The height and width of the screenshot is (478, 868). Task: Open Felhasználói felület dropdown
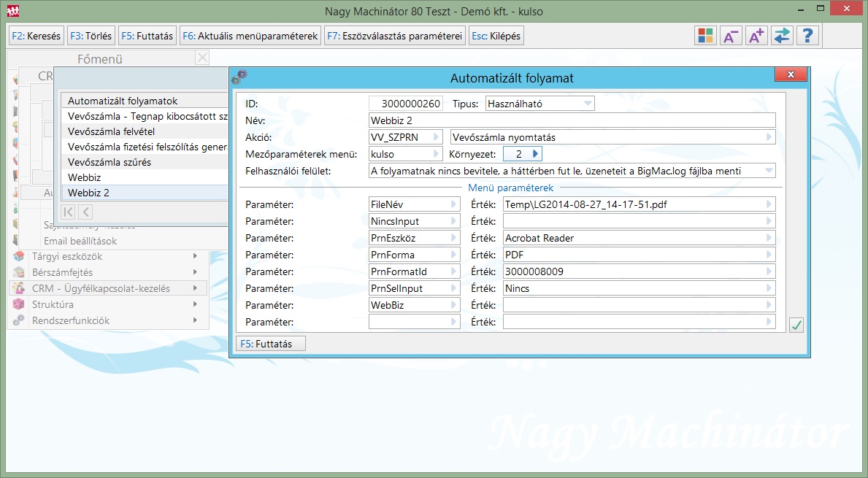tap(769, 171)
